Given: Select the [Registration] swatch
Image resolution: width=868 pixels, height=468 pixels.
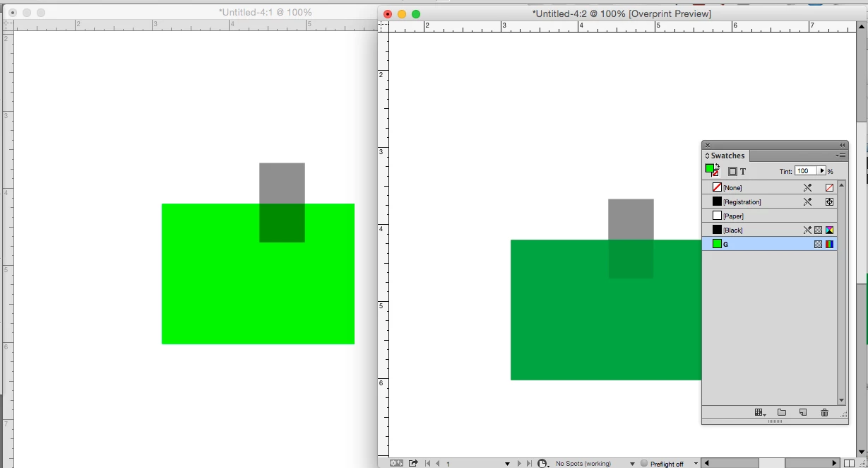Looking at the screenshot, I should [770, 201].
